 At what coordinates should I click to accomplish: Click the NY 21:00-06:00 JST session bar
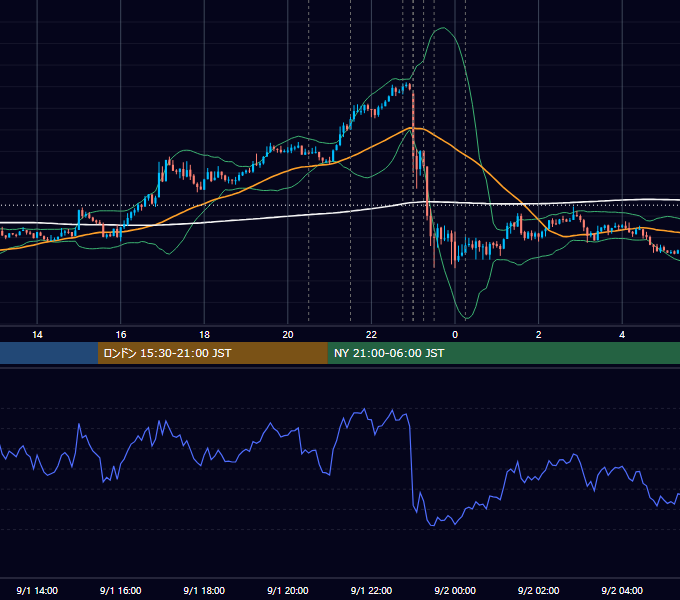[503, 353]
